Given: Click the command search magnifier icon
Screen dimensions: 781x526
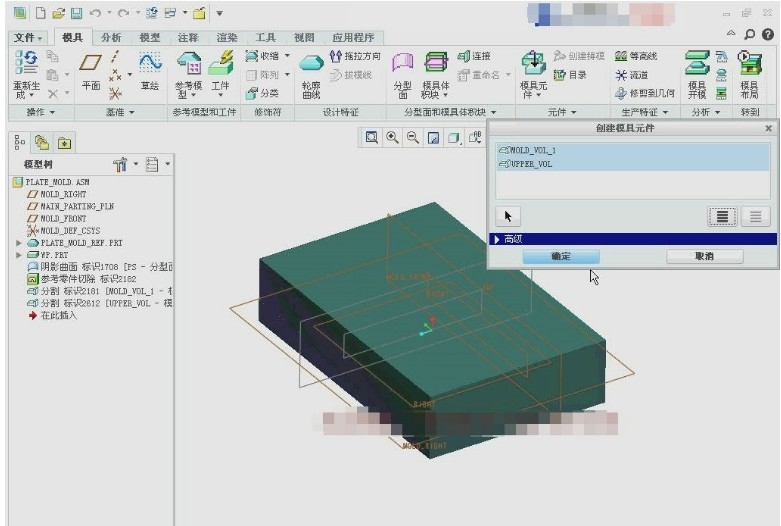Looking at the screenshot, I should pos(749,34).
